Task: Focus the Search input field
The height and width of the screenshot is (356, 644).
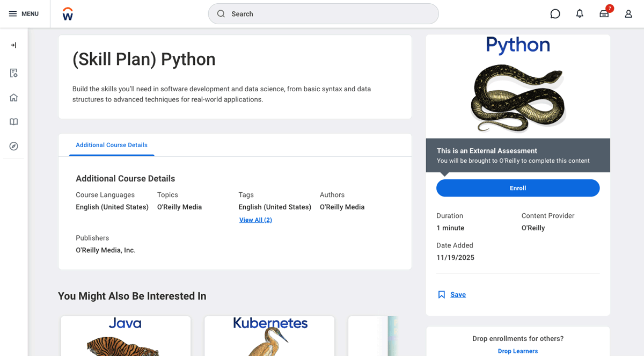Action: point(324,14)
